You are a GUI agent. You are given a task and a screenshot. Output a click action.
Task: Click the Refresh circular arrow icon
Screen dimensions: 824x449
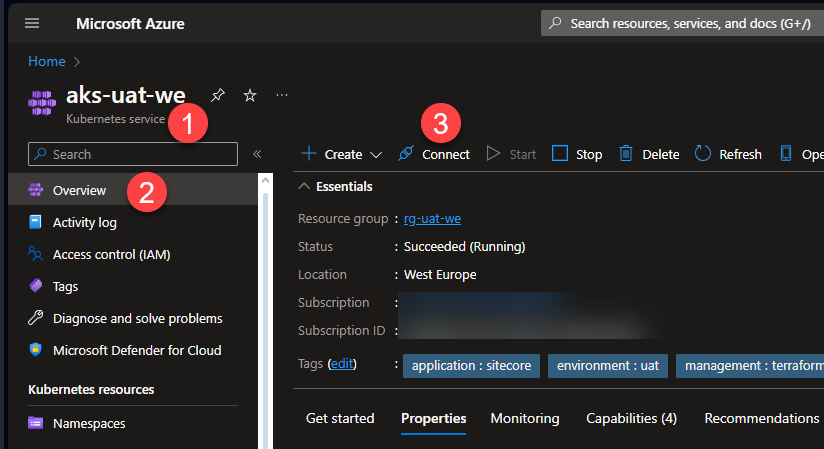(703, 153)
